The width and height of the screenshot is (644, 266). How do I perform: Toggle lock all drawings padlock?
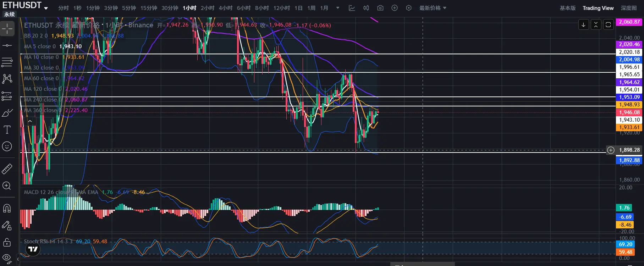coord(7,242)
